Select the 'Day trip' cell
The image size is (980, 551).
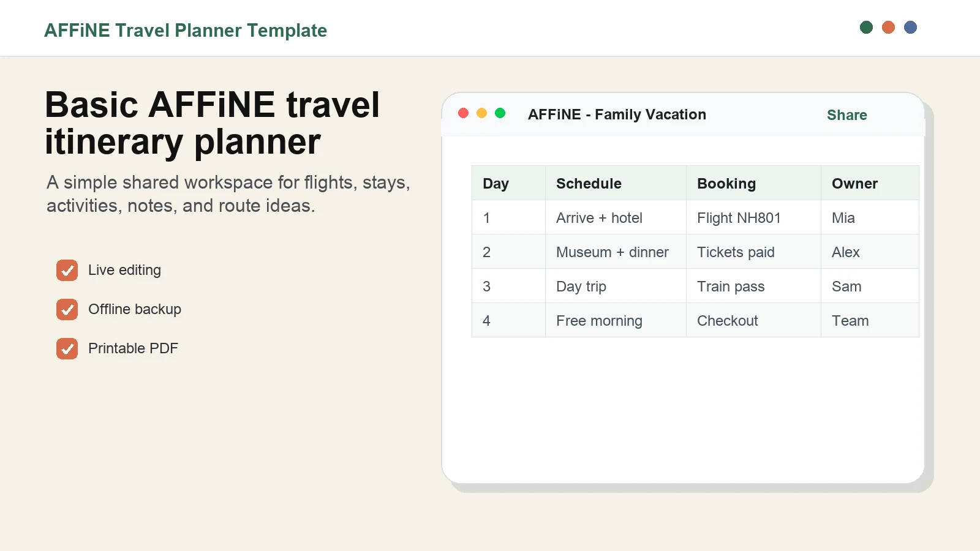pos(616,286)
